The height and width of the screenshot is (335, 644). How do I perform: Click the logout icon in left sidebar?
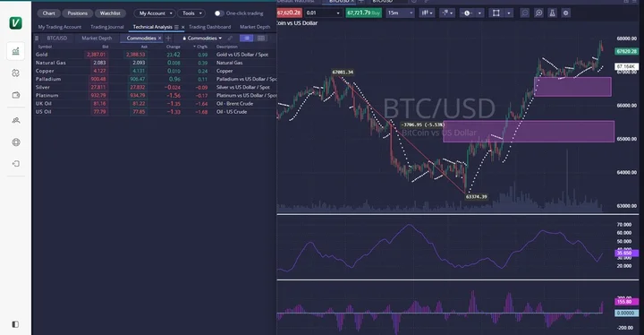15,163
